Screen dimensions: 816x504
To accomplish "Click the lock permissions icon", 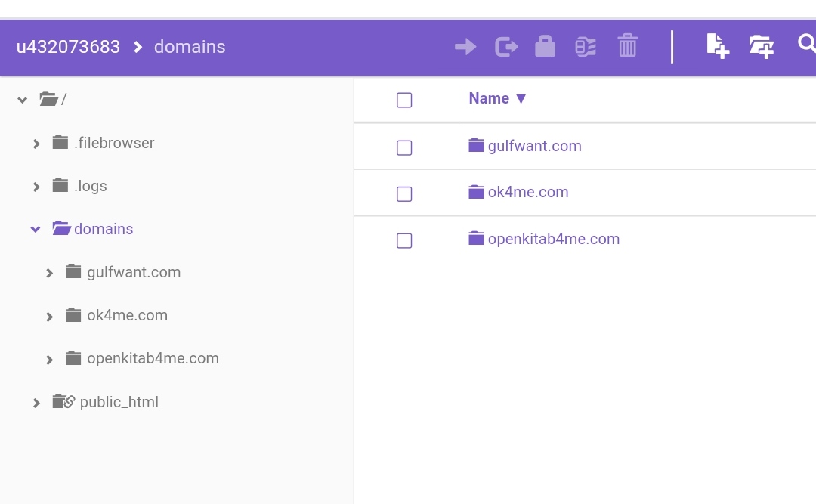I will click(545, 46).
